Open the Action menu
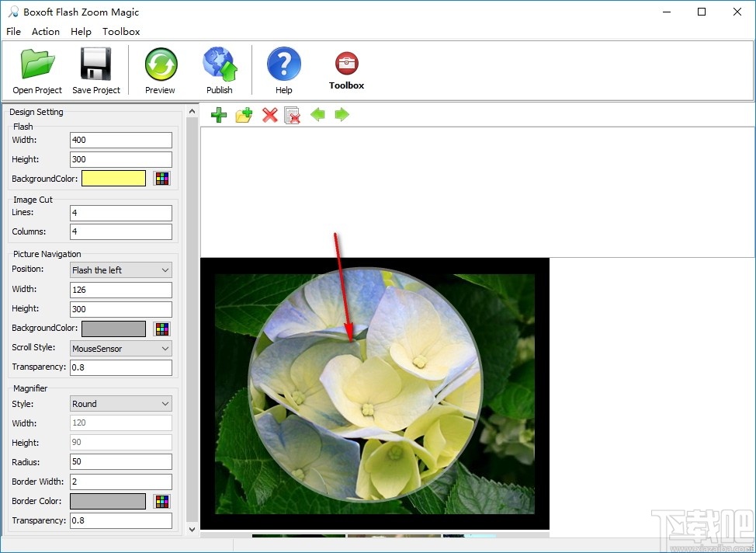Image resolution: width=756 pixels, height=553 pixels. [45, 31]
